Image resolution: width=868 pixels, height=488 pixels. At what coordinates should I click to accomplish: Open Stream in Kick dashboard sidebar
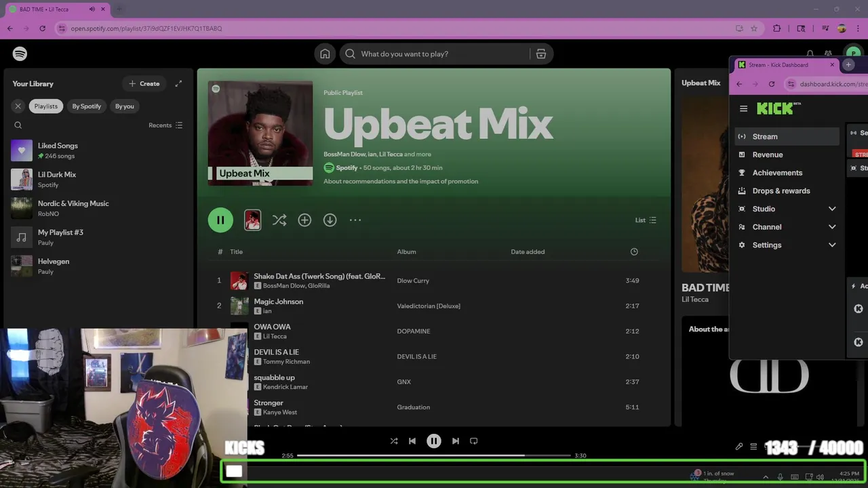787,136
